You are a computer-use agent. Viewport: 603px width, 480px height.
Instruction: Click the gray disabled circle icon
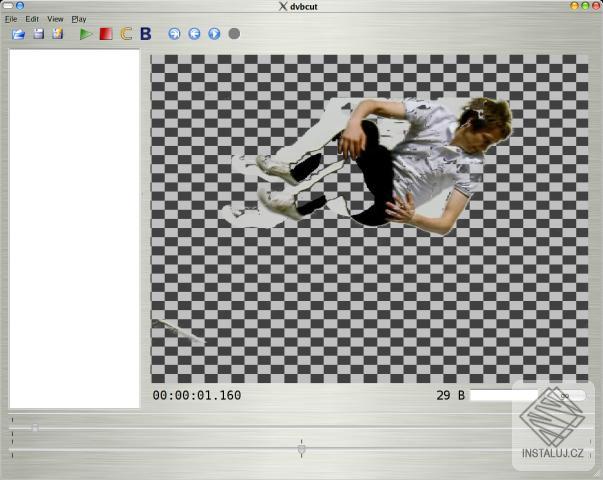234,34
